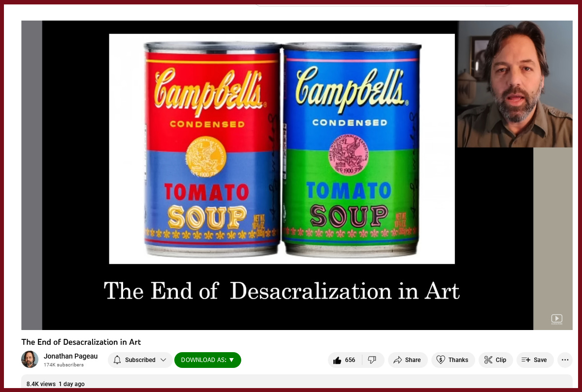Open Jonathan Pageau channel avatar

[30, 360]
